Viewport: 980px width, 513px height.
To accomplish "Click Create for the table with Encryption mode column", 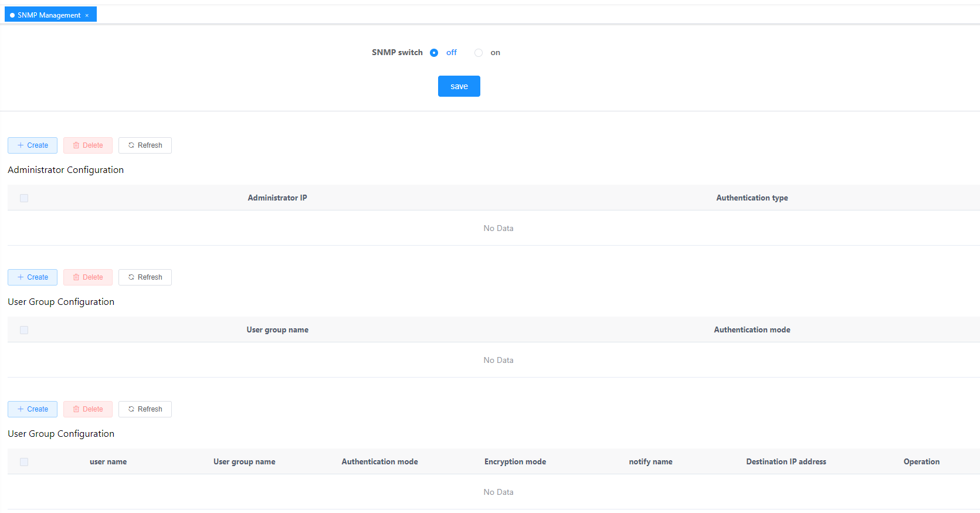I will click(x=32, y=409).
